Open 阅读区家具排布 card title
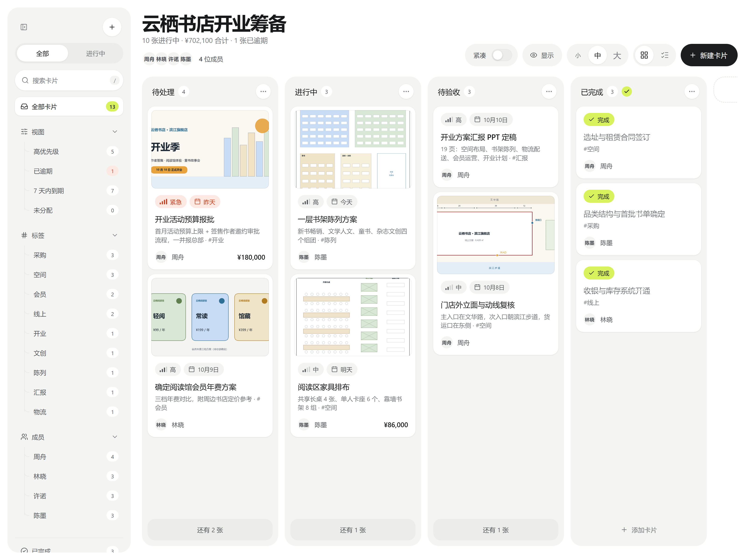 [x=323, y=387]
